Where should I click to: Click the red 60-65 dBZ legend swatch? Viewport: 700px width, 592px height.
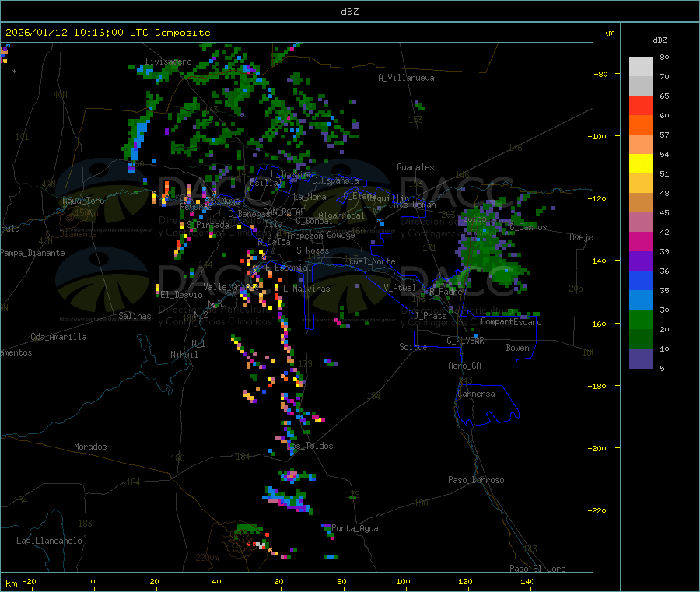click(x=641, y=105)
